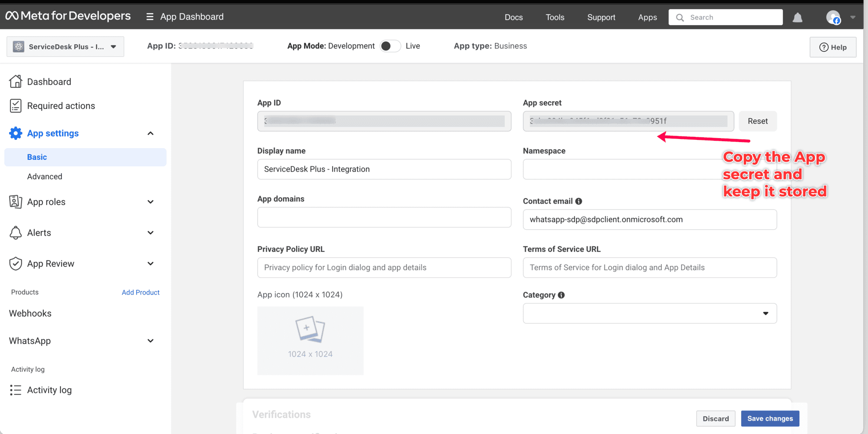
Task: Upload an app icon via image placeholder
Action: click(310, 340)
